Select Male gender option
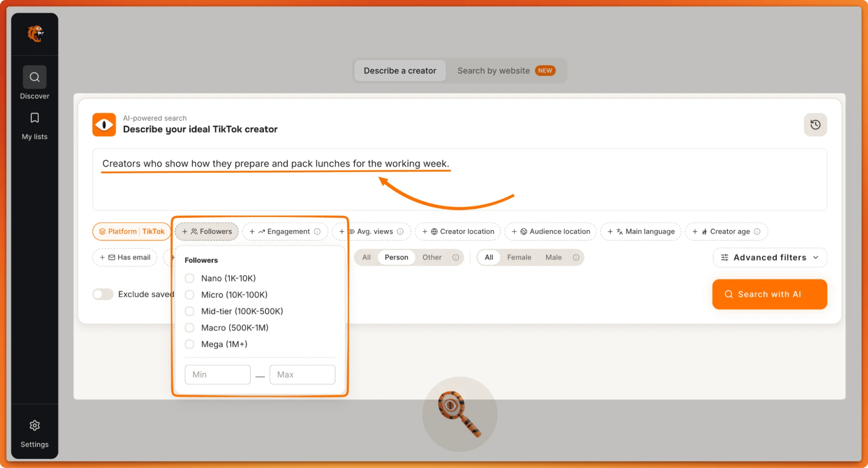The image size is (868, 468). click(x=553, y=257)
